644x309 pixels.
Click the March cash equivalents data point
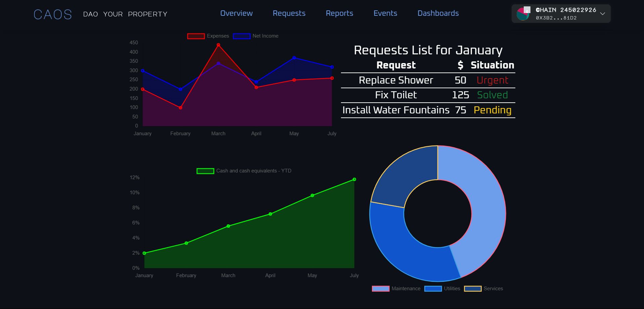(x=228, y=226)
